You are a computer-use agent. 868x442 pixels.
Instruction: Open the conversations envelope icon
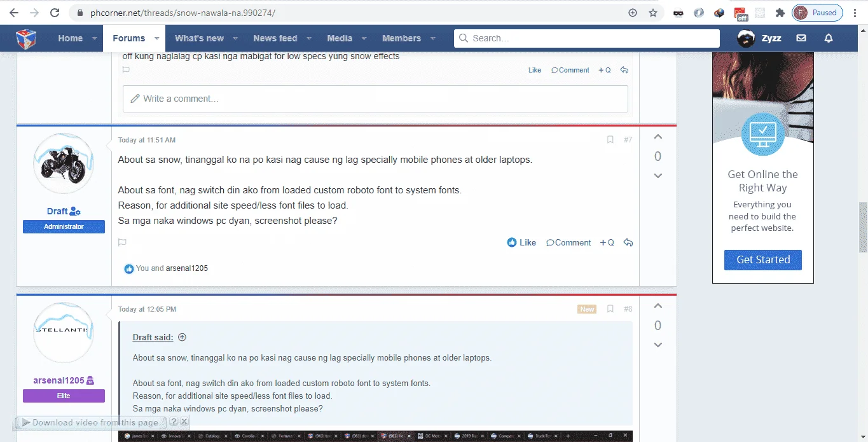[x=801, y=38]
